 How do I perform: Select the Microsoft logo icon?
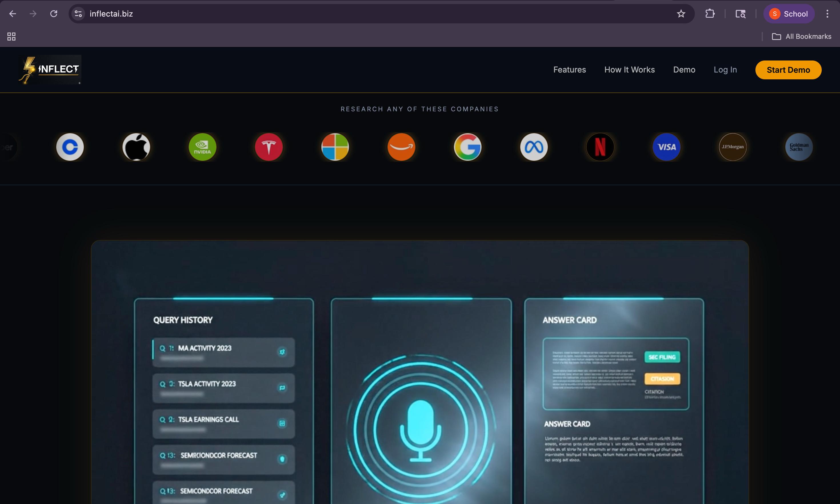335,147
